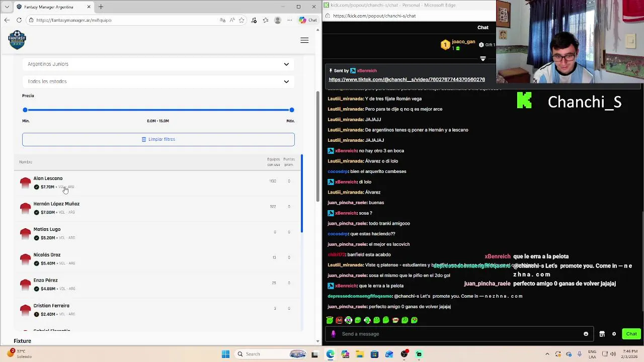Select player Hernán López Muñoz
The width and height of the screenshot is (644, 362).
click(158, 208)
